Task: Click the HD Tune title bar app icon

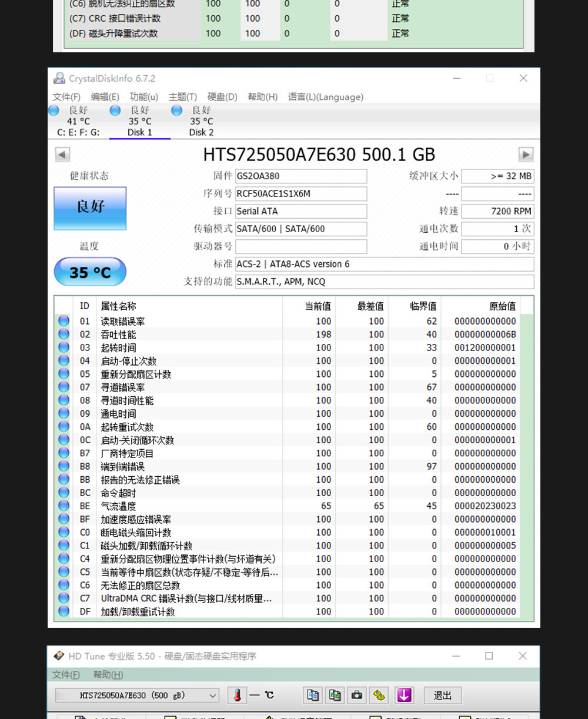Action: point(59,656)
